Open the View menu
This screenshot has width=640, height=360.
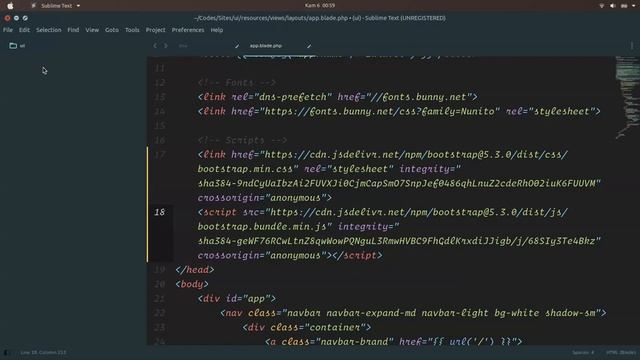[92, 30]
